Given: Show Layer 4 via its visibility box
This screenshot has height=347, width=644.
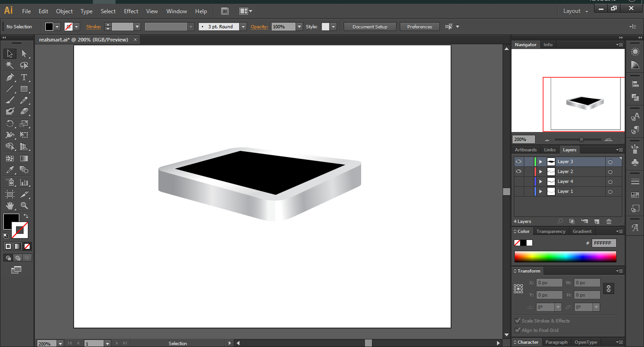Looking at the screenshot, I should pos(519,182).
